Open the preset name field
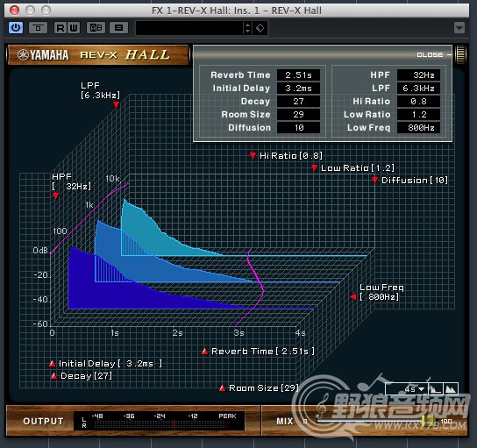The width and height of the screenshot is (477, 448). click(189, 28)
